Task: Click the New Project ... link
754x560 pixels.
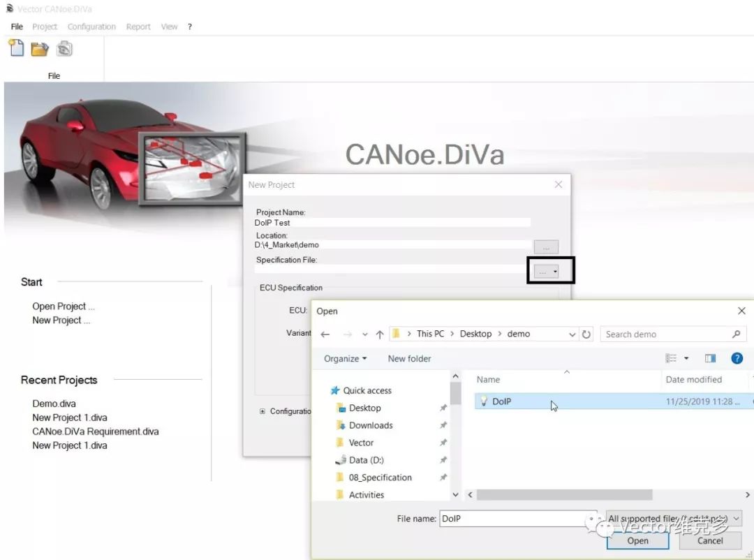Action: click(61, 320)
